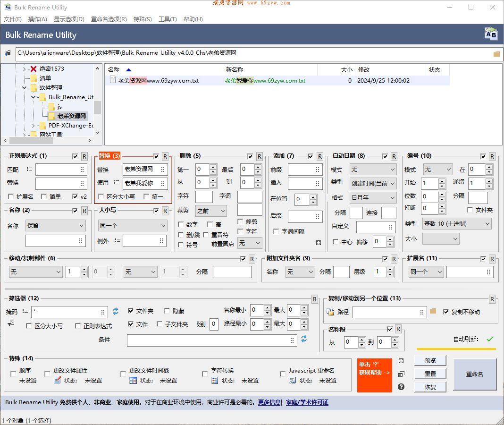
Task: Enable the 扩展名 checkbox in 正则表达式 panel
Action: [x=11, y=196]
